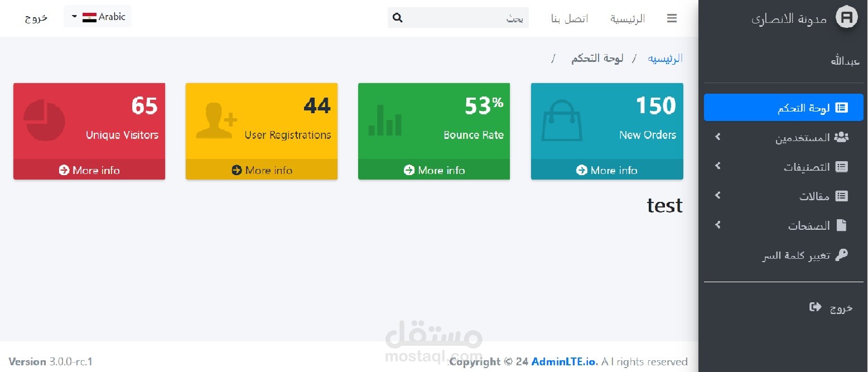Click the مدونة الانصارى brand title

pyautogui.click(x=789, y=18)
